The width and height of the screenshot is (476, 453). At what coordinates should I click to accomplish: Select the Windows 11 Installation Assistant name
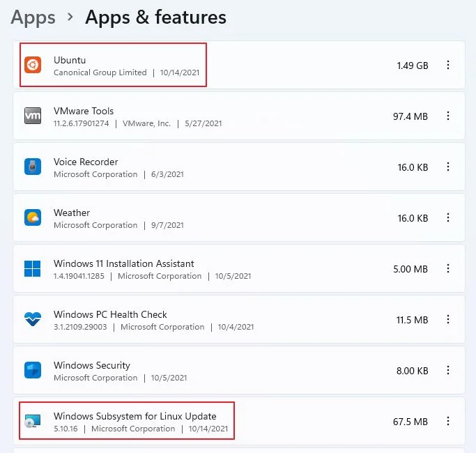[x=124, y=263]
